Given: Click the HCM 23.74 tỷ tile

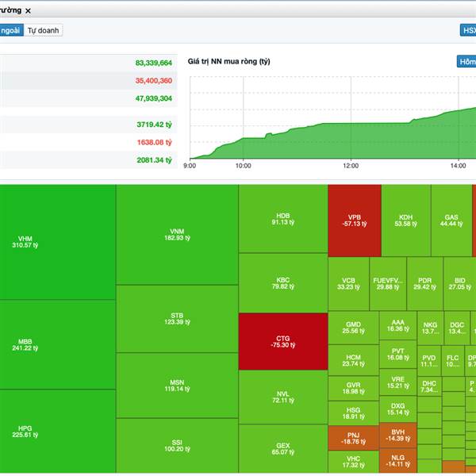Looking at the screenshot, I should pos(353,360).
